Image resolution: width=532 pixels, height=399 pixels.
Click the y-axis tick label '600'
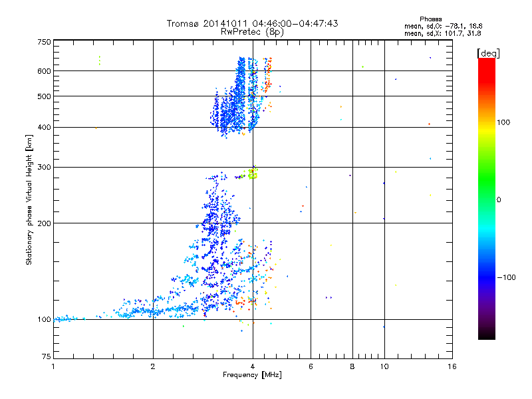coord(45,71)
